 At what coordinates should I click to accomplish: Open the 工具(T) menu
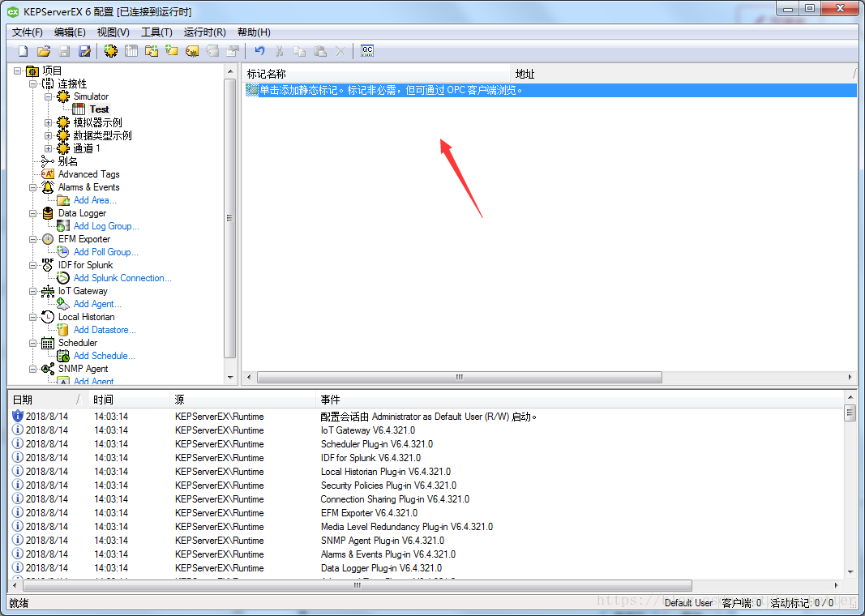point(156,32)
